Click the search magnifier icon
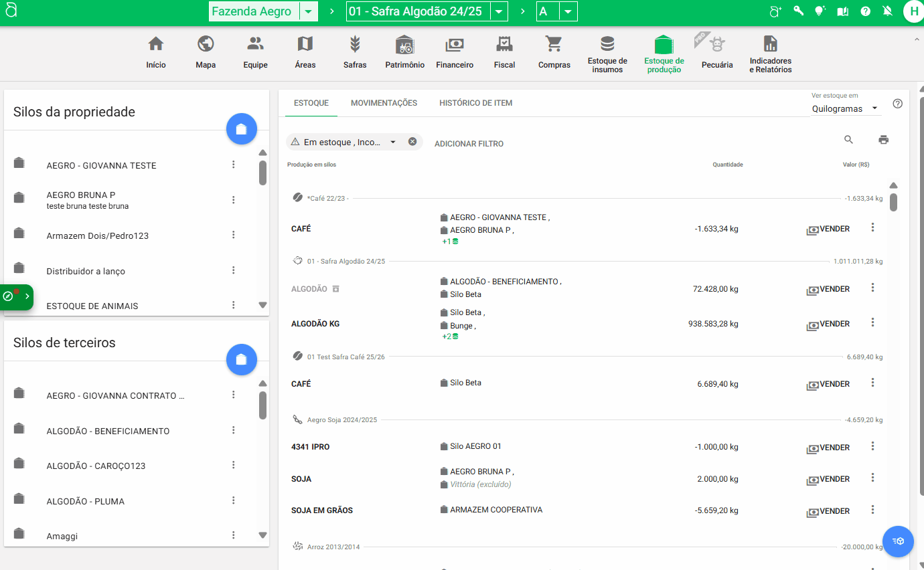The width and height of the screenshot is (924, 570). pos(848,140)
